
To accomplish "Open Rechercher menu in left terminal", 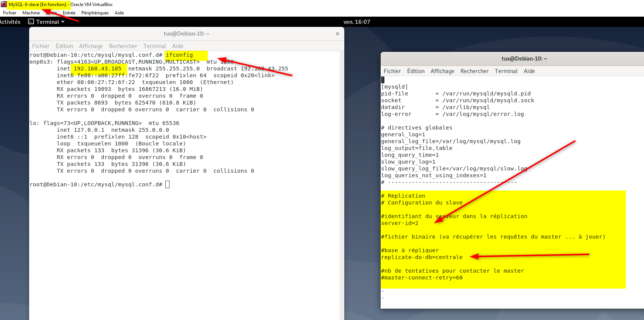I will pyautogui.click(x=123, y=46).
